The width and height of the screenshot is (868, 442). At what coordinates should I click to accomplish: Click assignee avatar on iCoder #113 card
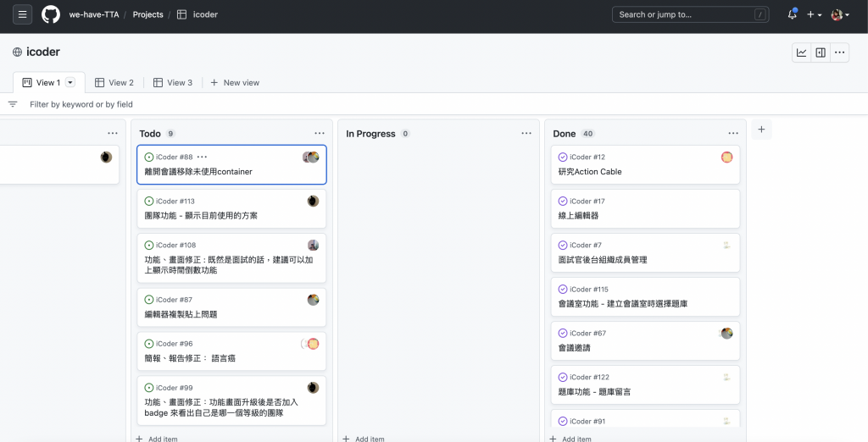[x=314, y=201]
